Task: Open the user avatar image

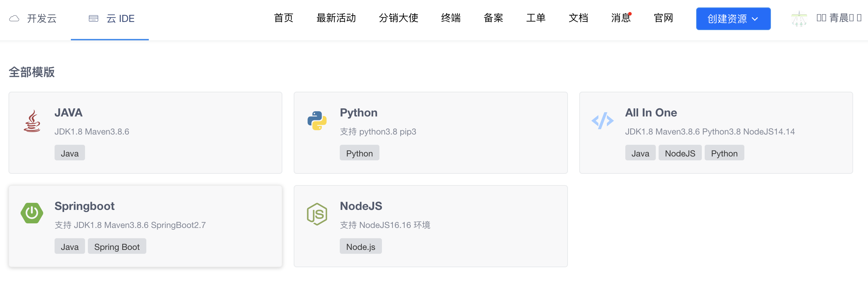Action: (x=799, y=18)
